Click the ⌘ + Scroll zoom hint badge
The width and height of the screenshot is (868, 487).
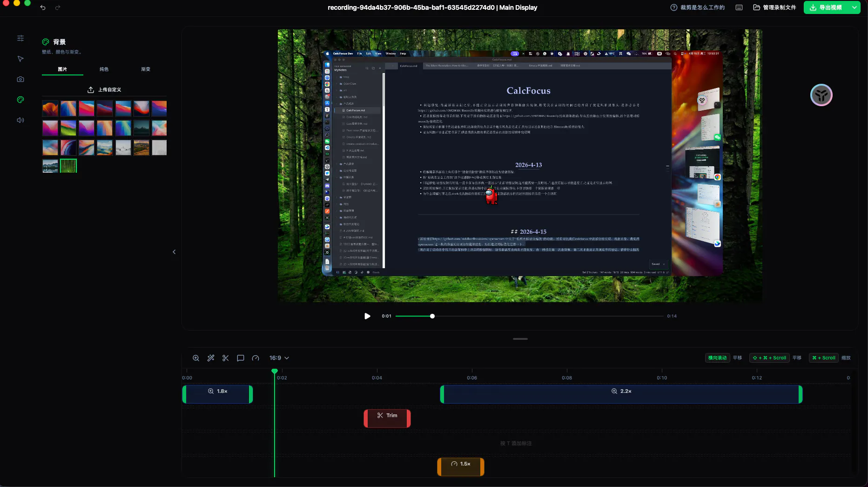(x=823, y=358)
